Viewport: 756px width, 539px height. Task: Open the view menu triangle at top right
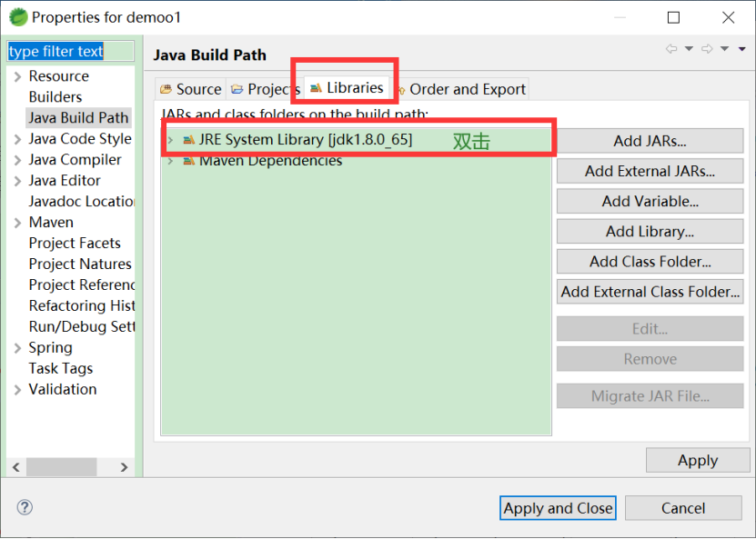[x=742, y=49]
